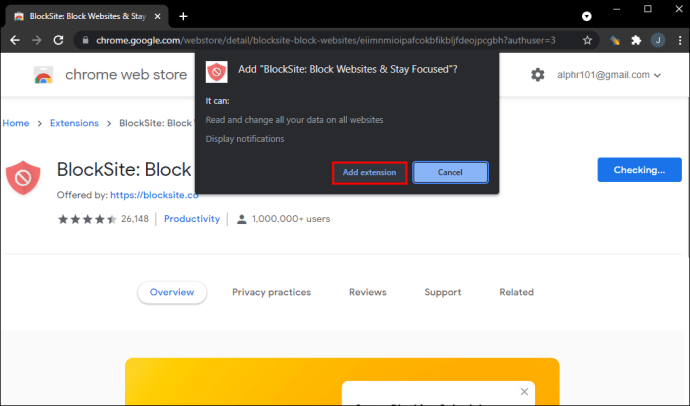Open the blocksite.co offered-by link
This screenshot has height=406, width=690.
(154, 195)
